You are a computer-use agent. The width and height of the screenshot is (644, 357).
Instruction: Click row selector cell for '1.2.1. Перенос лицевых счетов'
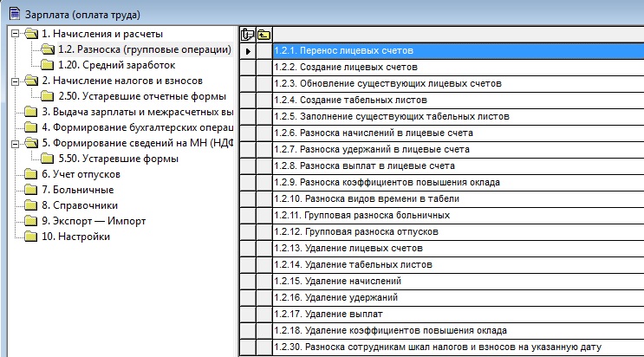[x=247, y=52]
